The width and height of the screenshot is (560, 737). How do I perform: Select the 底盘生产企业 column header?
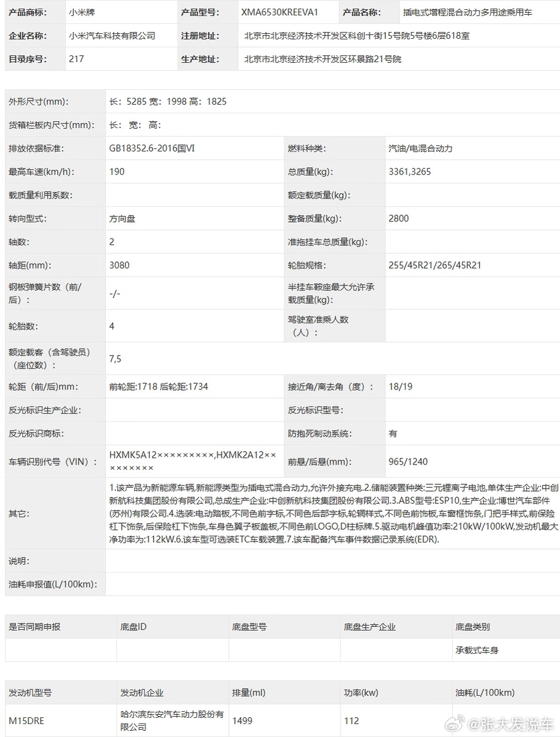tap(370, 626)
